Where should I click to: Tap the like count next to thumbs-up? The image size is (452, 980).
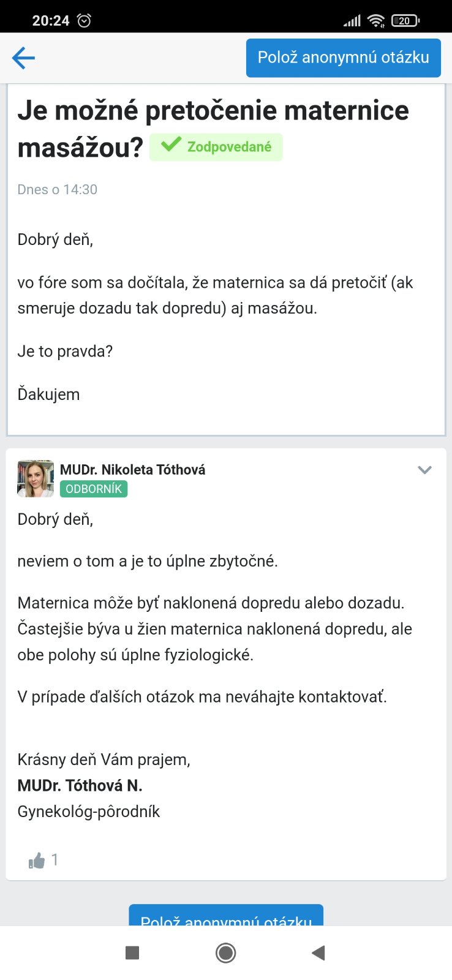click(x=55, y=860)
